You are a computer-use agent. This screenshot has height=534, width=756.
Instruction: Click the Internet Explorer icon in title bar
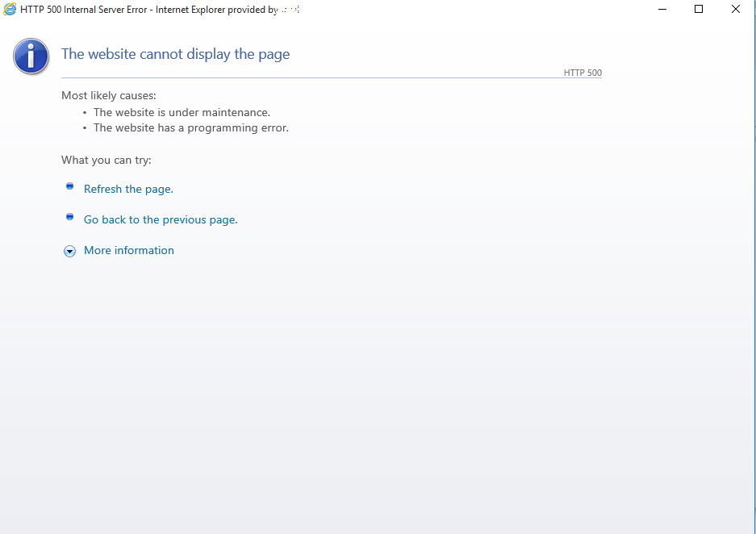pos(10,10)
